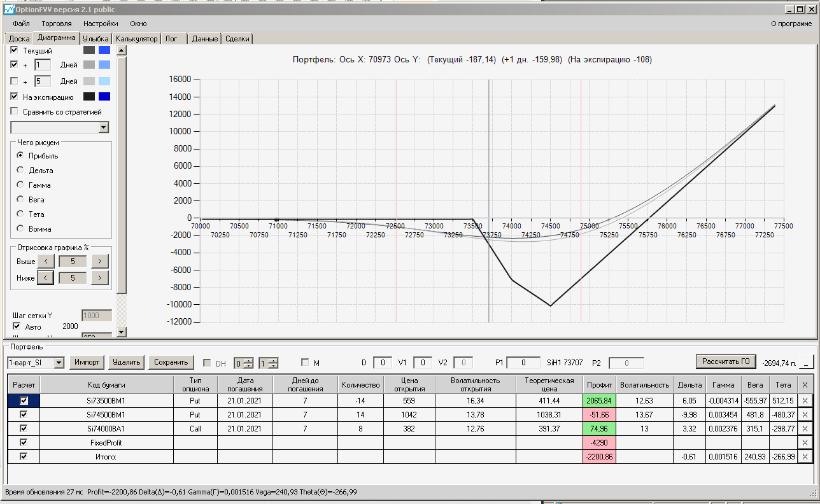Viewport: 820px width, 504px height.
Task: Click the P1 input field
Action: point(523,363)
